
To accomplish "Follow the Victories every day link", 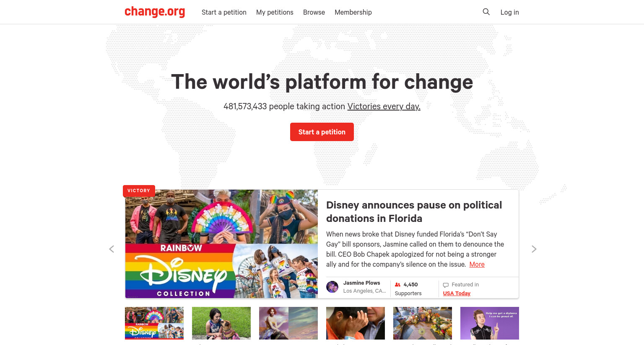I will [384, 106].
